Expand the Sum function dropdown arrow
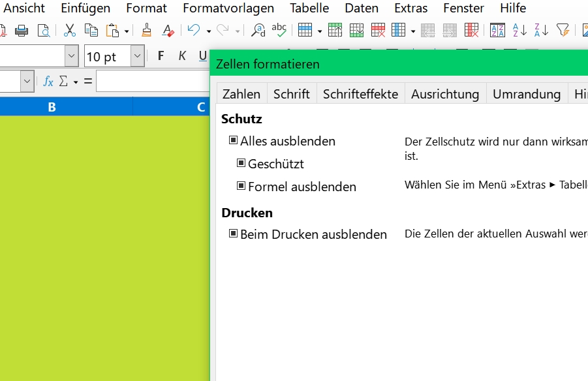Viewport: 588px width, 381px height. pos(76,82)
